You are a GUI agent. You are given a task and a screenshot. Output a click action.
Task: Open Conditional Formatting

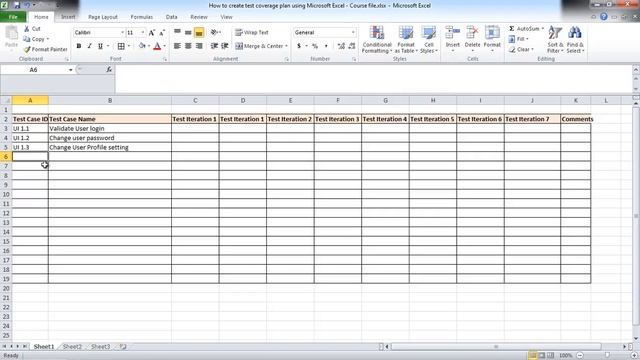(x=377, y=39)
